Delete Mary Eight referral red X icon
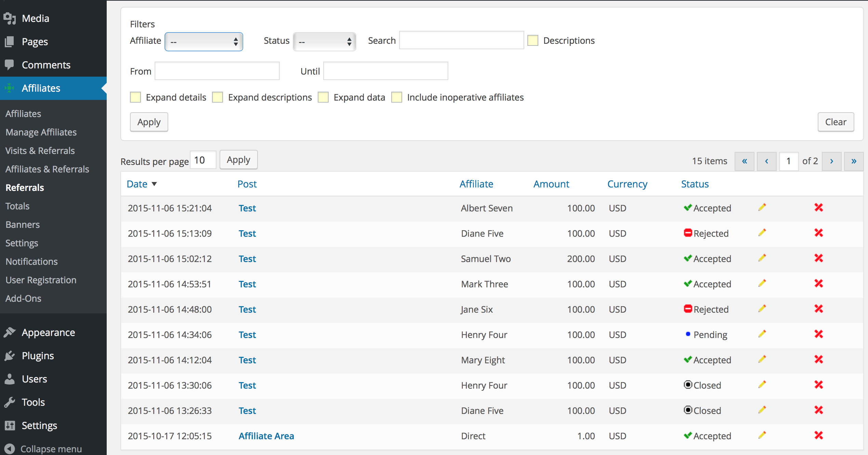The width and height of the screenshot is (868, 455). 819,359
